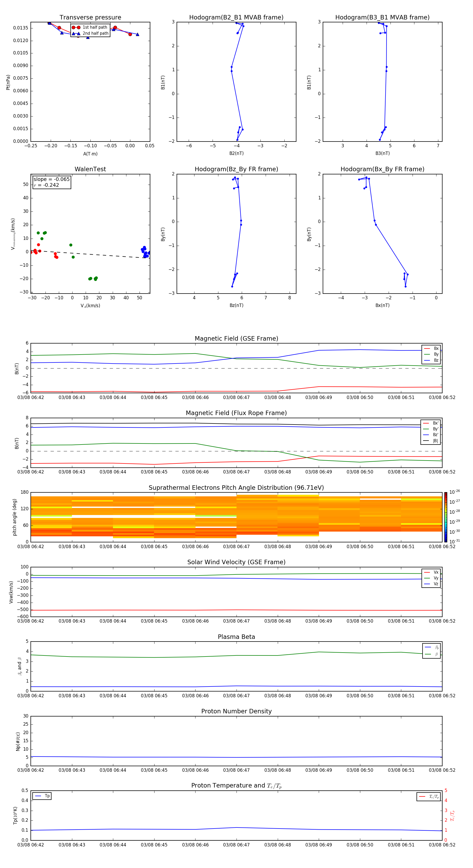Click the By legend entry in GSE plot
This screenshot has height=868, width=473.
[x=431, y=354]
